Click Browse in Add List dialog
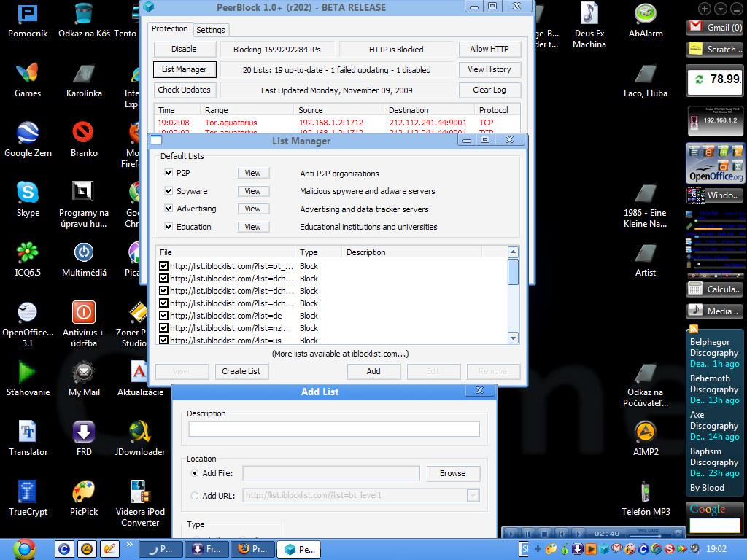747x560 pixels. point(452,473)
